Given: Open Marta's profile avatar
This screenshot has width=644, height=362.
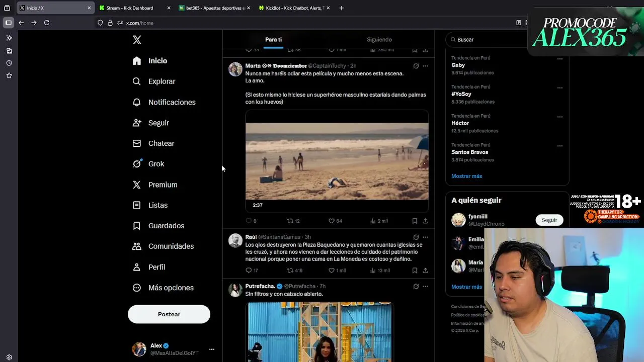Looking at the screenshot, I should tap(235, 69).
